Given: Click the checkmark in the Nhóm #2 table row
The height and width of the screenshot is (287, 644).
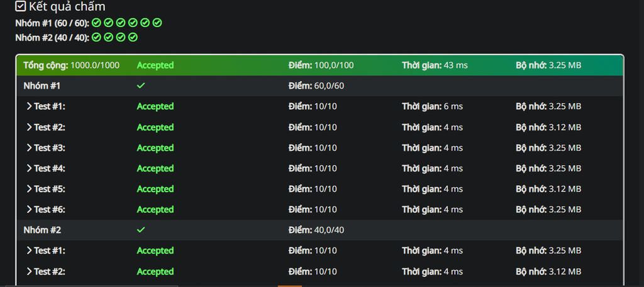Looking at the screenshot, I should click(x=141, y=230).
